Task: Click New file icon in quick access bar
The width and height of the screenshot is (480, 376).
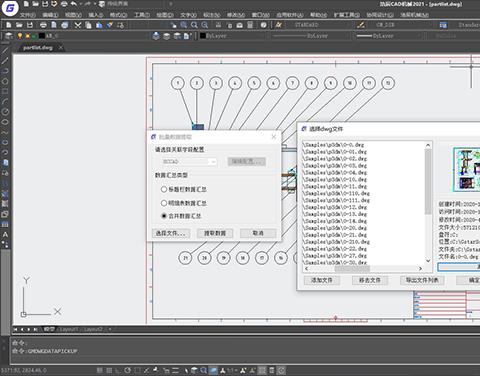Action: (26, 4)
